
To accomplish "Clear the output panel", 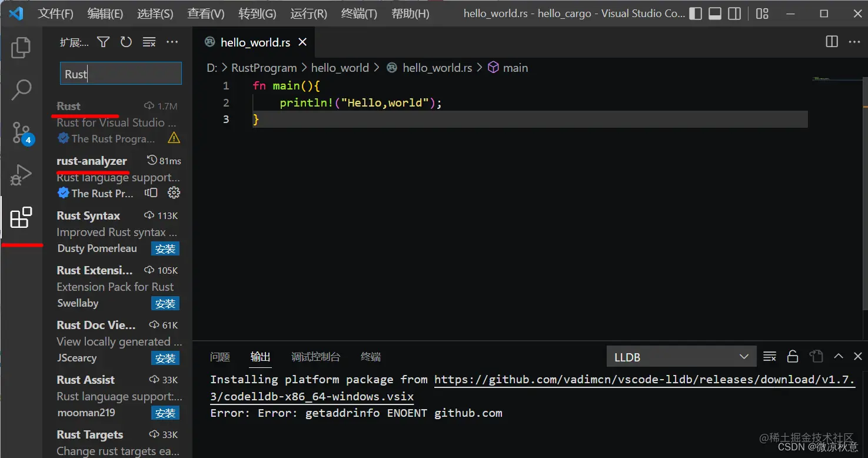I will click(769, 356).
